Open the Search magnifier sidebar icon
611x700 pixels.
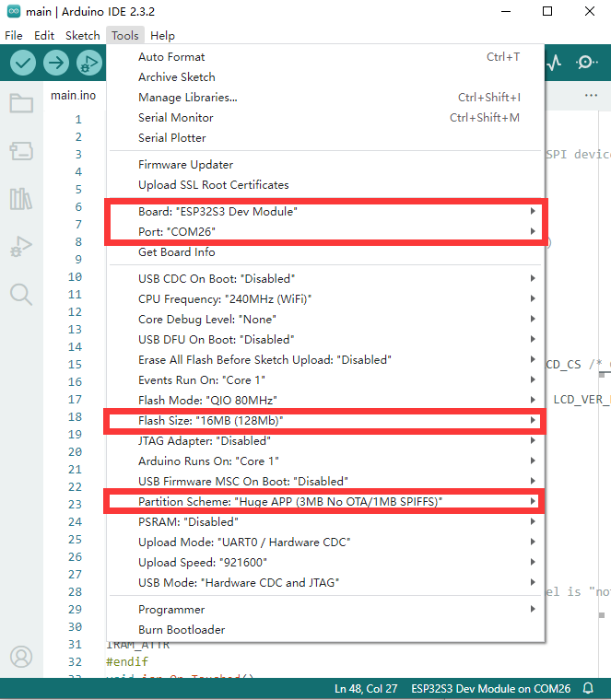click(x=21, y=295)
